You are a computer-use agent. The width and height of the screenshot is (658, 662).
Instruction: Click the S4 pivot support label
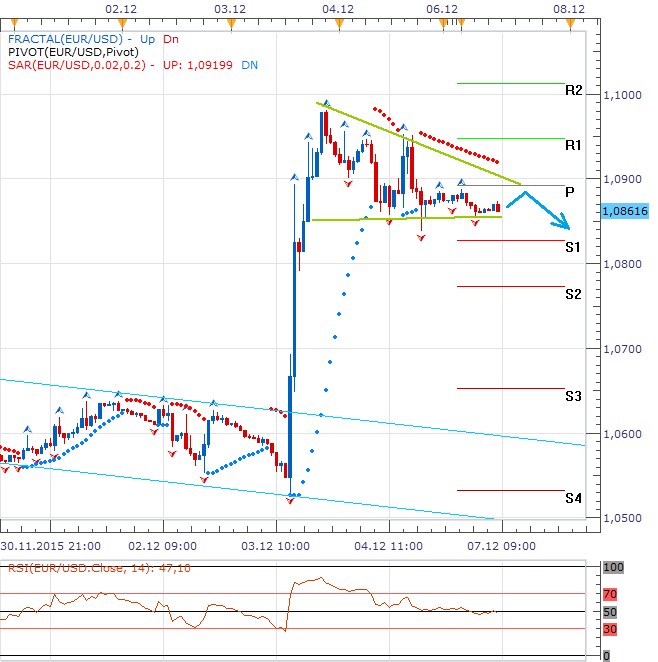(x=573, y=498)
